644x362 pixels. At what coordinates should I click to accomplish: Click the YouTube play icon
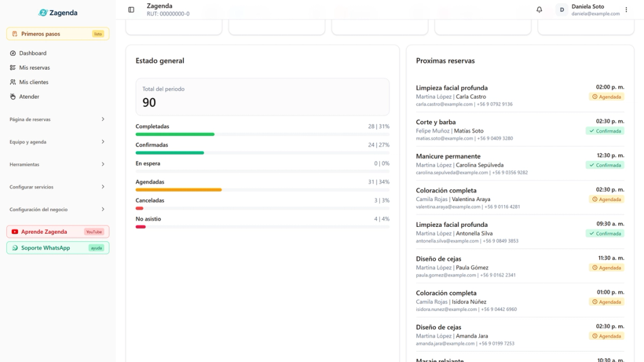tap(15, 231)
